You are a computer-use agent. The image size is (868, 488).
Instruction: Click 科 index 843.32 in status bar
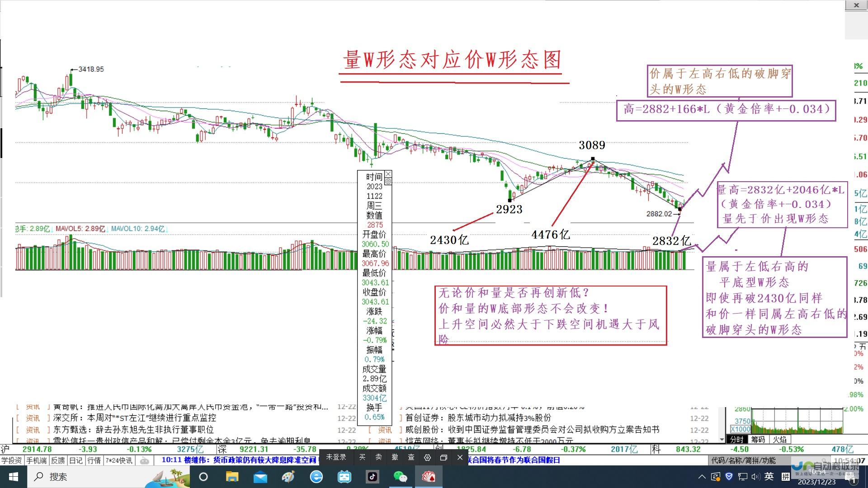(x=688, y=449)
